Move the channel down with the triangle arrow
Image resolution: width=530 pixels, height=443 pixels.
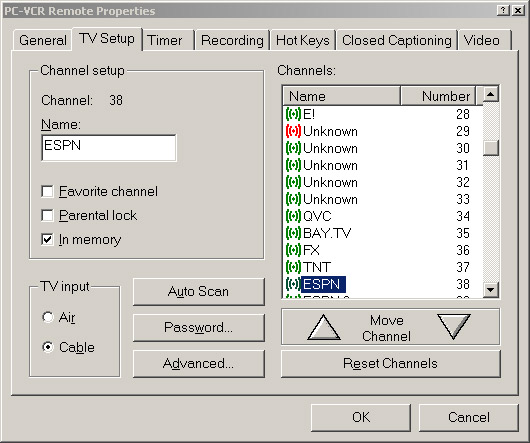coord(454,326)
